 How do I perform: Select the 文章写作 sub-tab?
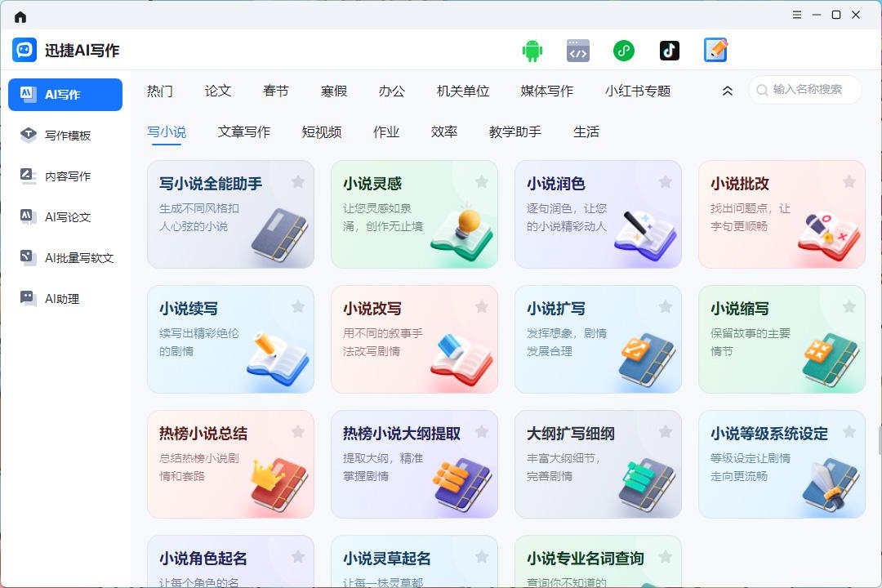(x=244, y=132)
